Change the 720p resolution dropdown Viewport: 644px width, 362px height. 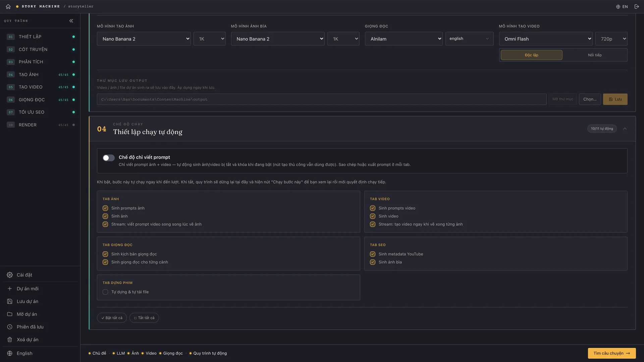611,39
